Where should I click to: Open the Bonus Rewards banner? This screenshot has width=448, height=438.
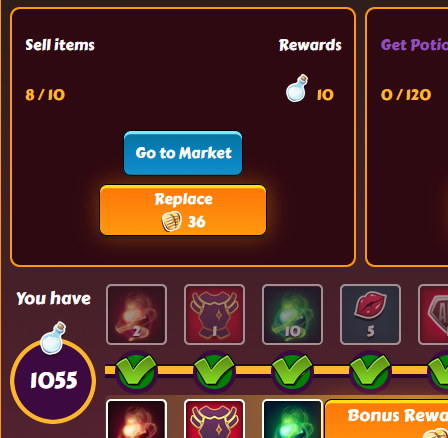tap(387, 419)
